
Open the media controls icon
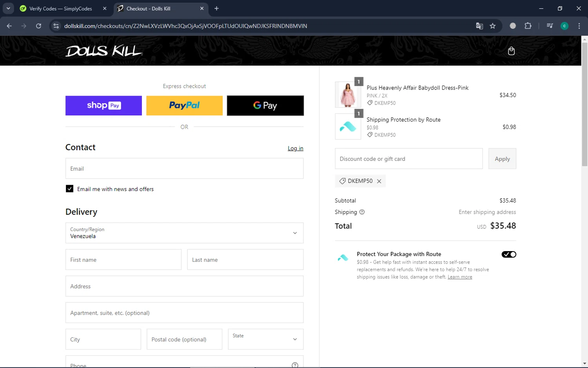[550, 26]
